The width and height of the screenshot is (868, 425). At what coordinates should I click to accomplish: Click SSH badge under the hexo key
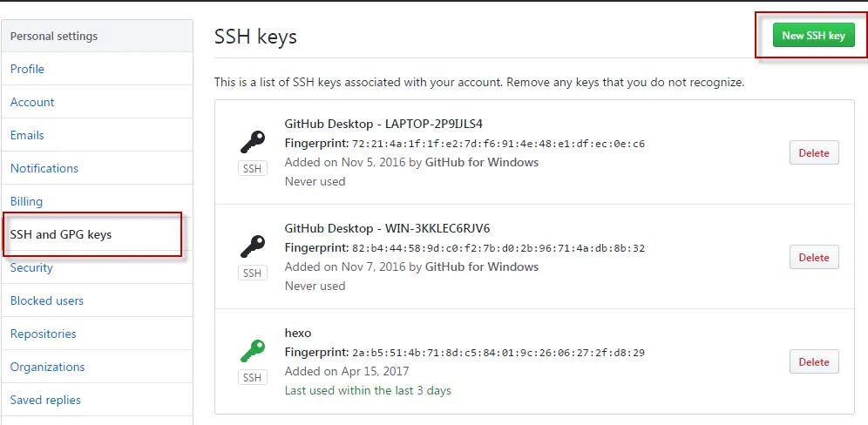(x=252, y=378)
